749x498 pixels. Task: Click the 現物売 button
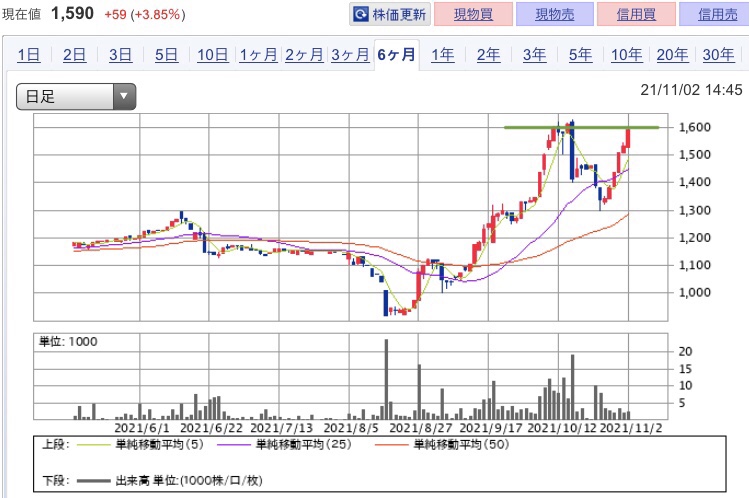point(555,14)
